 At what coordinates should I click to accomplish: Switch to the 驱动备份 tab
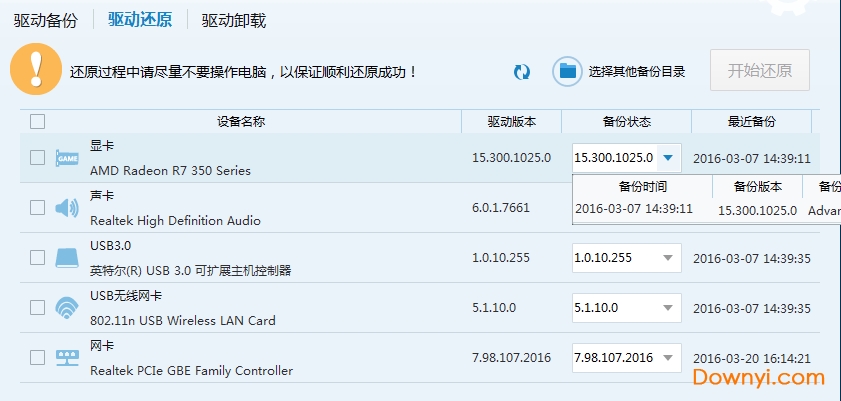click(x=45, y=20)
